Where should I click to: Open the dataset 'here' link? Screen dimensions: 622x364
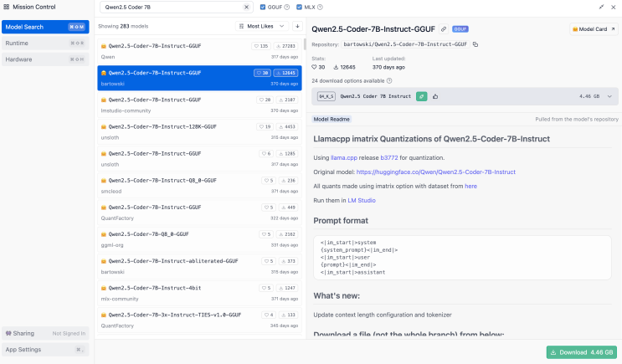click(x=470, y=187)
